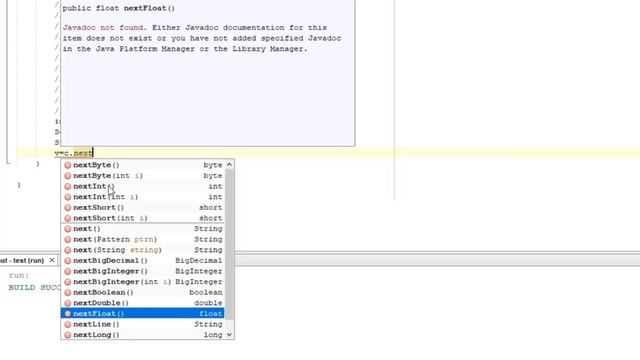Select nextLine() completion entry

[x=142, y=324]
